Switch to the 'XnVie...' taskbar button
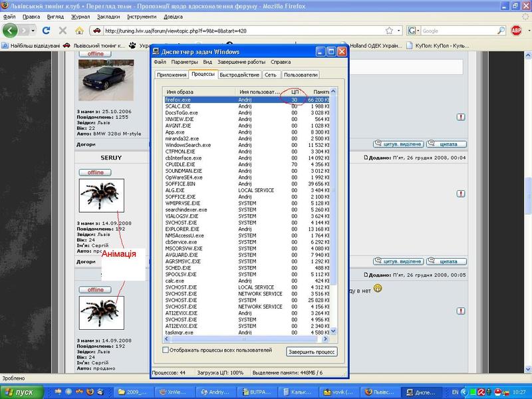The width and height of the screenshot is (532, 399). 173,392
